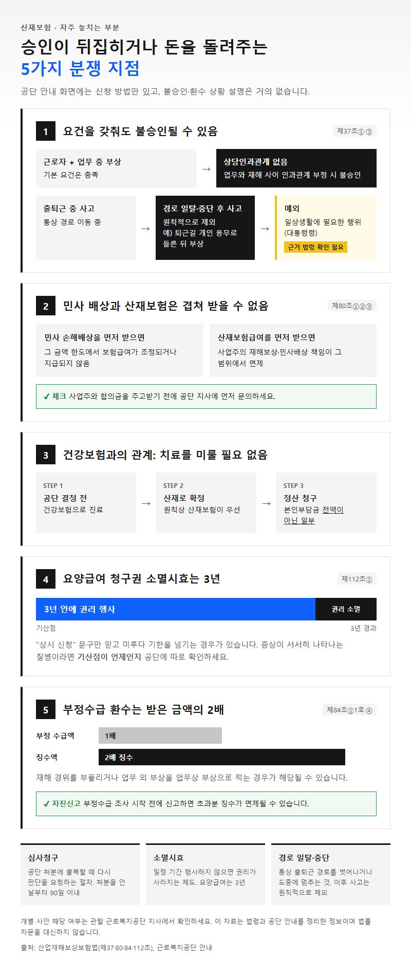The image size is (411, 980).
Task: Click the title '승인이 뒤집히거나 돈을 돌려주는'
Action: tap(144, 47)
